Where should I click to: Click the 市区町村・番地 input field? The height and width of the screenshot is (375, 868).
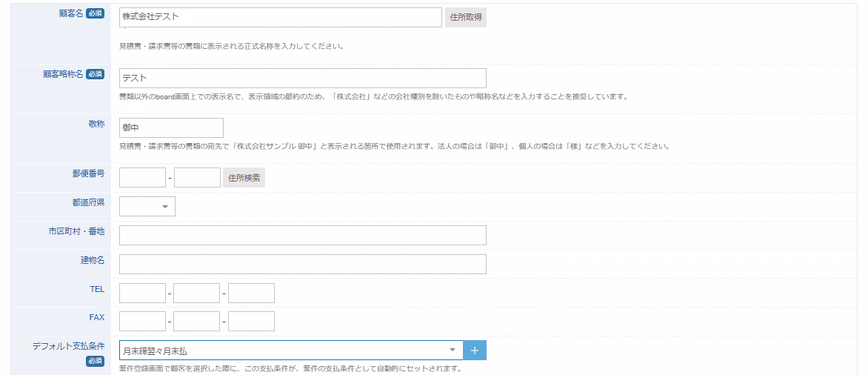(x=303, y=236)
